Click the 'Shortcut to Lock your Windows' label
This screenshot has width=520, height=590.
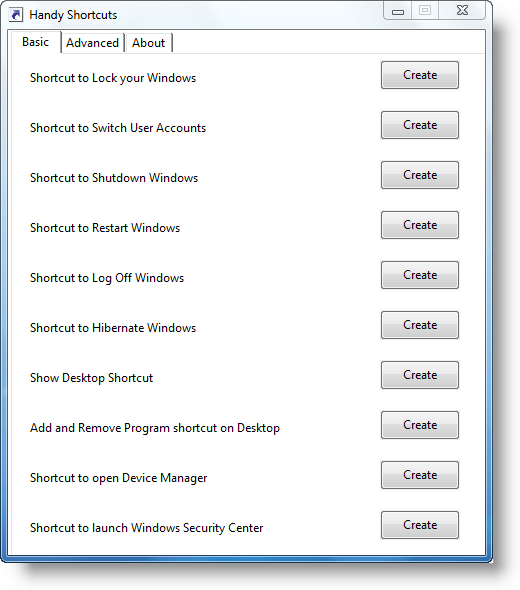click(113, 78)
